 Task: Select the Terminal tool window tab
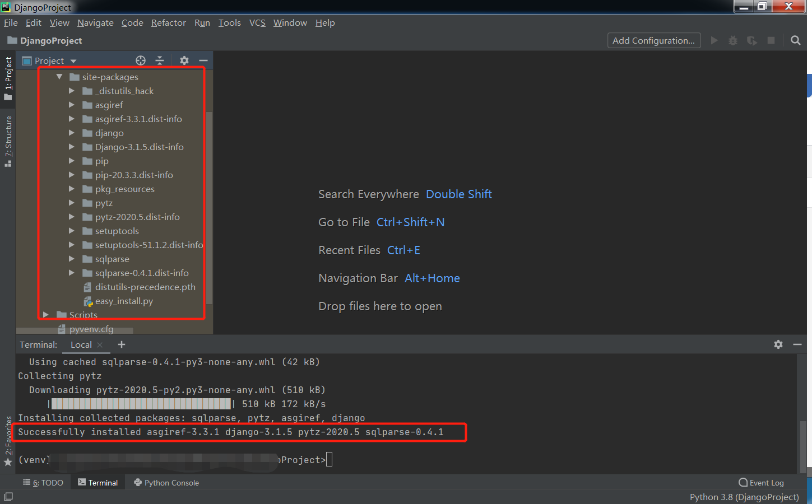[98, 483]
